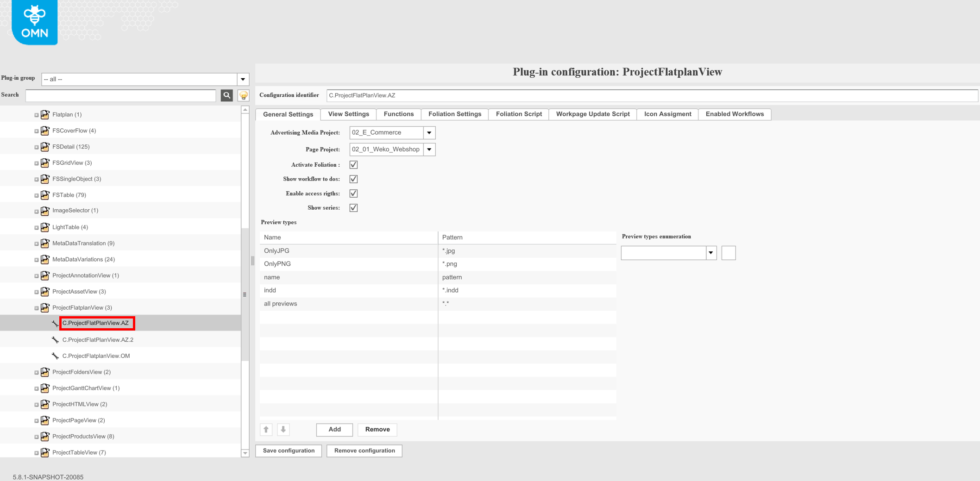
Task: Open the Preview types enumeration dropdown
Action: [x=711, y=253]
